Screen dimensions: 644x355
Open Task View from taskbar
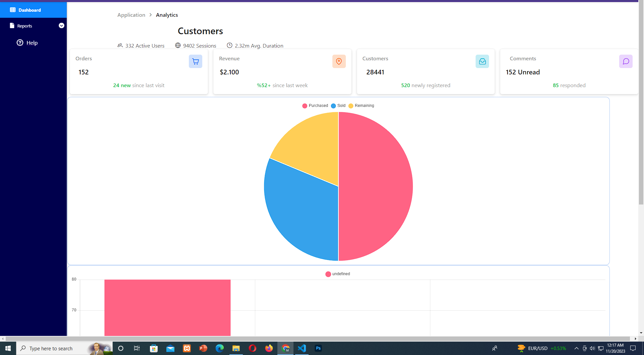point(137,348)
